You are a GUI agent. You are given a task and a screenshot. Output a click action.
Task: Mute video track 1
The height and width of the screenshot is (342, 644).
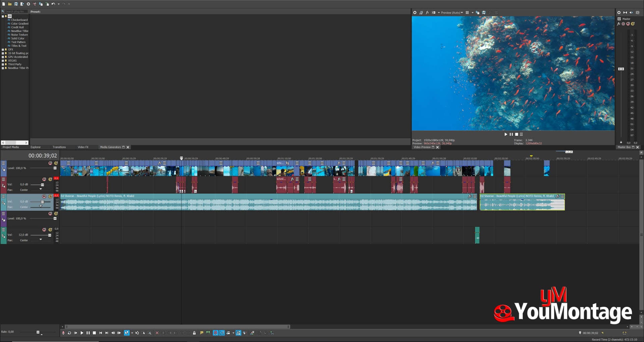[x=50, y=163]
